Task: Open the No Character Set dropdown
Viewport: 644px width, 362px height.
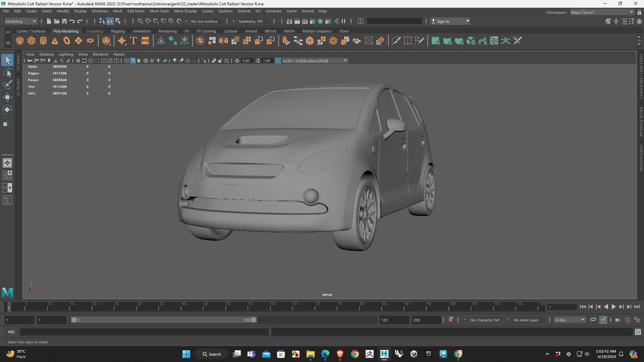Action: click(x=485, y=320)
